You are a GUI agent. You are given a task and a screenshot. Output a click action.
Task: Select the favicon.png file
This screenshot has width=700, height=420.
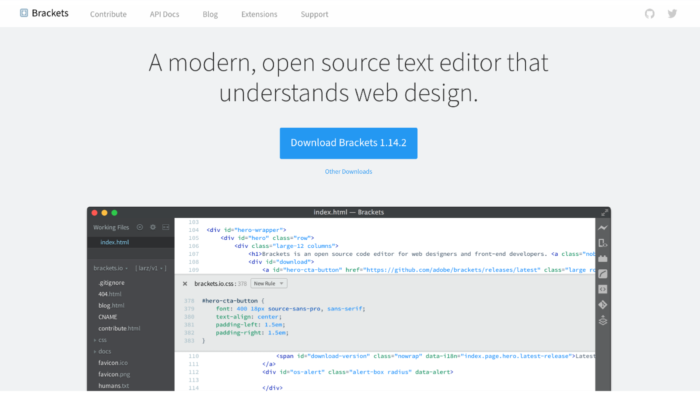click(x=114, y=374)
